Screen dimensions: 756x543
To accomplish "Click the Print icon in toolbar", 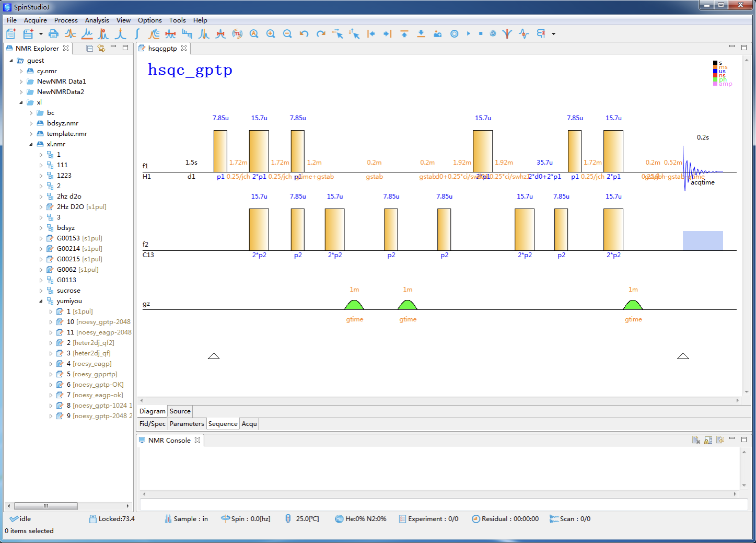I will (x=53, y=34).
